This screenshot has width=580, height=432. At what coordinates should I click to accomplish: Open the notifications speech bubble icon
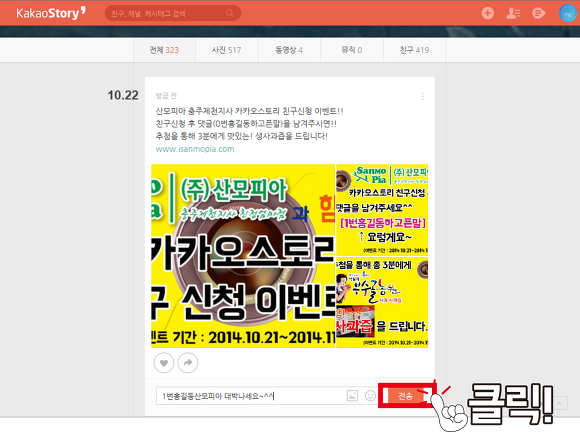point(538,13)
